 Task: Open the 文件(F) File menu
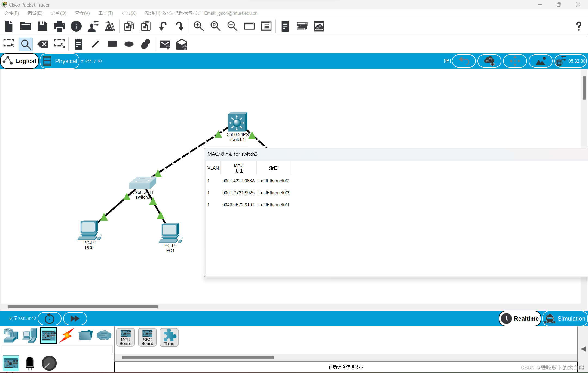coord(11,13)
